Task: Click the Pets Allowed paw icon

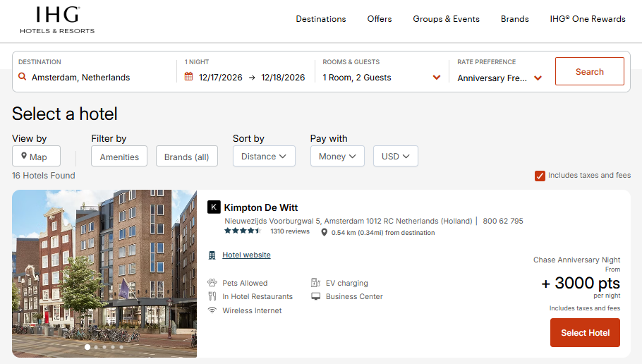Action: coord(212,282)
